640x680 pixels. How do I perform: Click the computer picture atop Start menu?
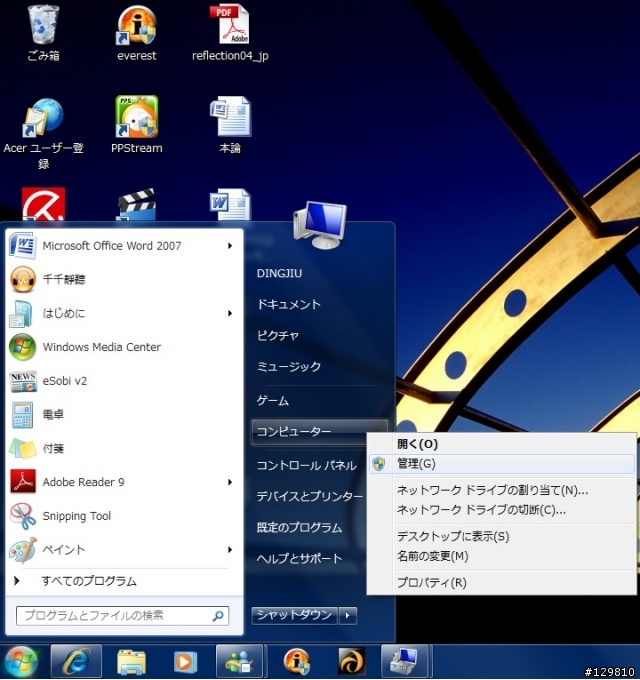320,225
